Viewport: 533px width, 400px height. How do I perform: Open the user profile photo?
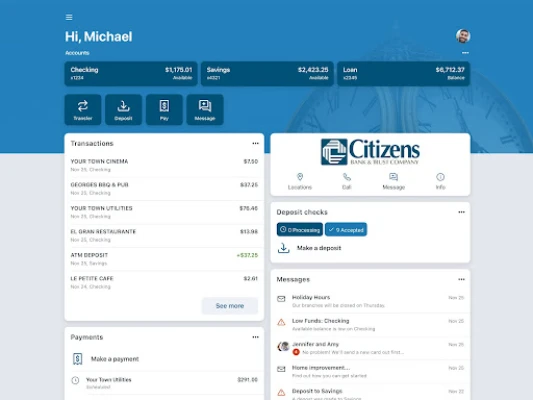[463, 36]
